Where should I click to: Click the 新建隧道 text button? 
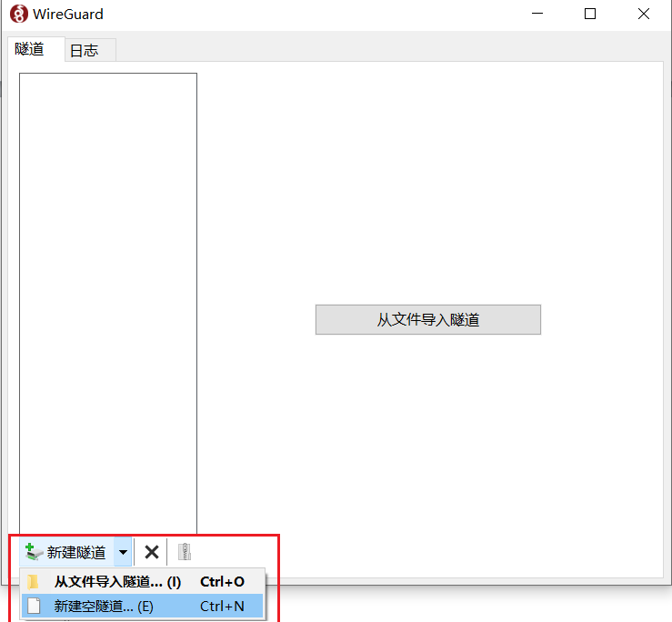(x=76, y=552)
